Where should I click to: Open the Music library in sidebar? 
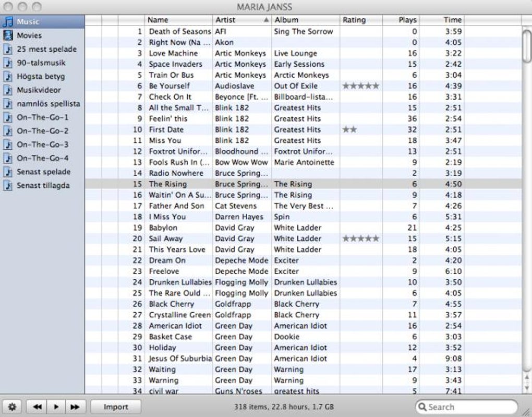coord(42,22)
